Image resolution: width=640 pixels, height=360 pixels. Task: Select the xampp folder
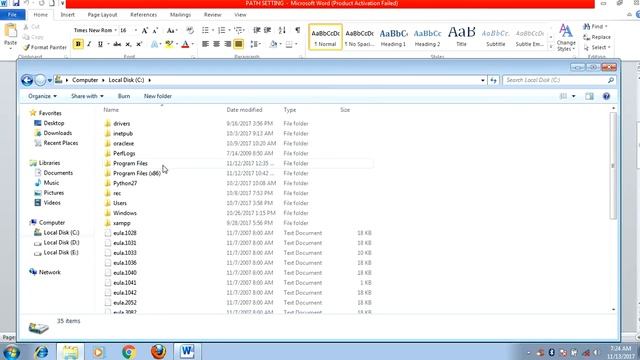122,223
